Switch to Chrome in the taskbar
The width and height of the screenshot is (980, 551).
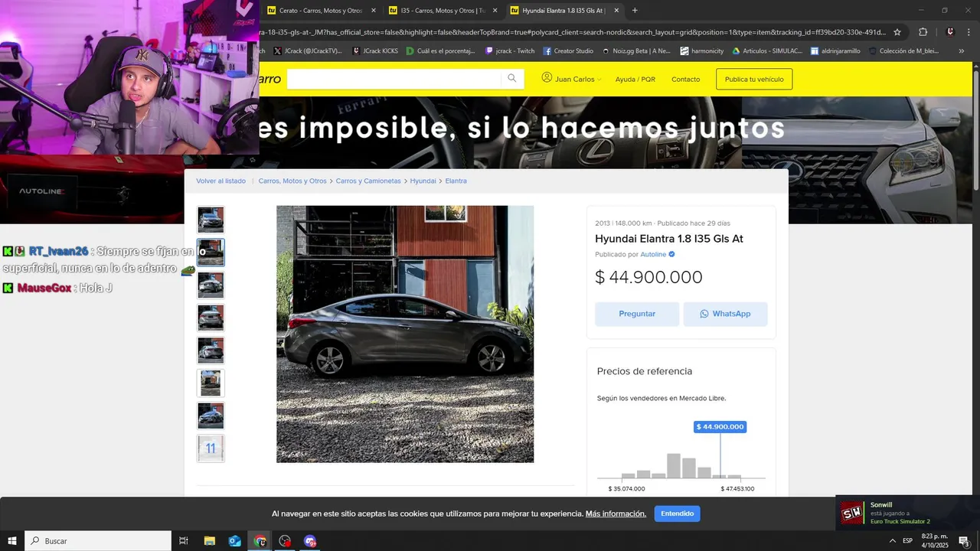pos(260,541)
